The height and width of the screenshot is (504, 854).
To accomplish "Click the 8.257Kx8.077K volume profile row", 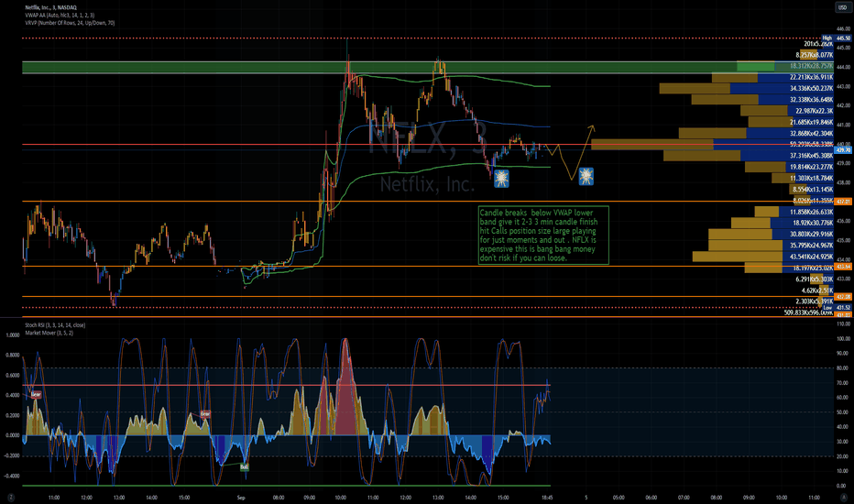I will point(816,55).
